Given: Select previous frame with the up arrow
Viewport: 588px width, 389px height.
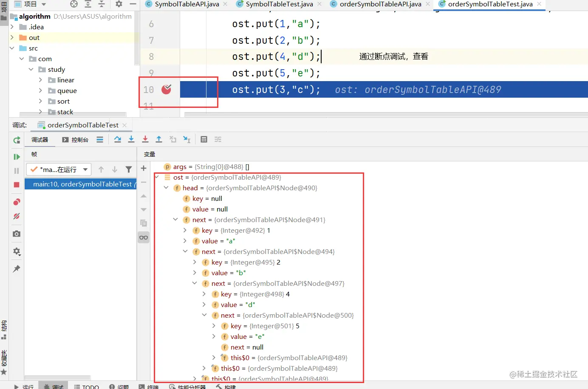Looking at the screenshot, I should [x=101, y=169].
